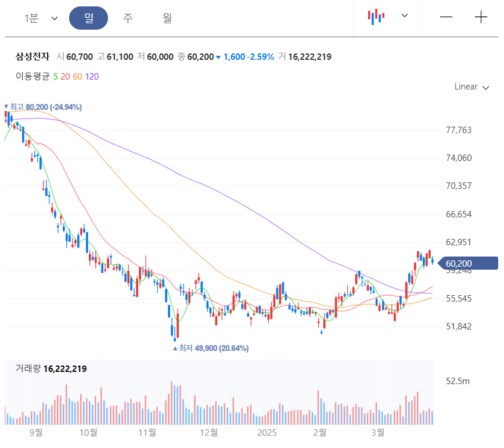Expand the chart type dropdown chevron
Image resolution: width=504 pixels, height=448 pixels.
click(x=405, y=16)
